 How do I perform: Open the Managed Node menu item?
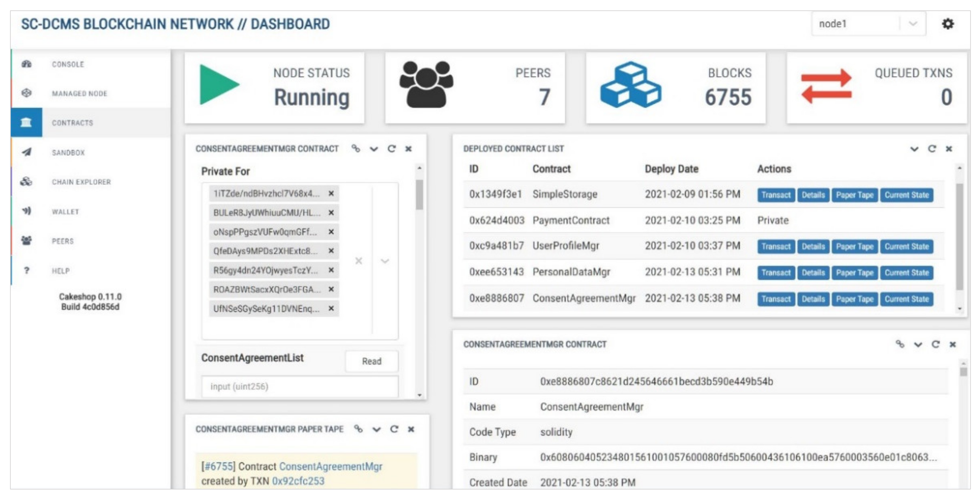tap(79, 93)
